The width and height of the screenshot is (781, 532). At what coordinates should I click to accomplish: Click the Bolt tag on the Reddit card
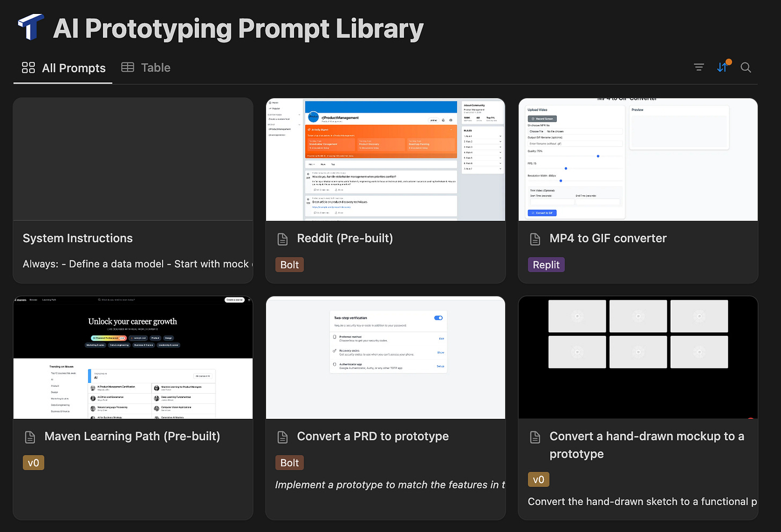coord(290,264)
